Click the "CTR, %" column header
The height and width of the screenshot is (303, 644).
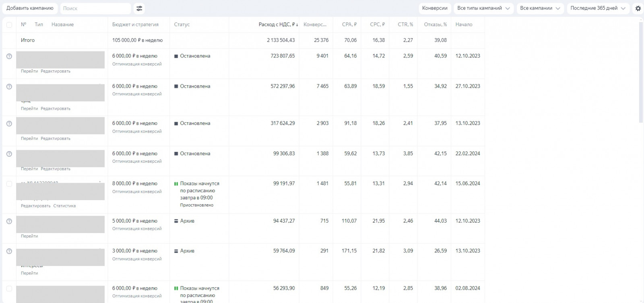click(x=405, y=25)
